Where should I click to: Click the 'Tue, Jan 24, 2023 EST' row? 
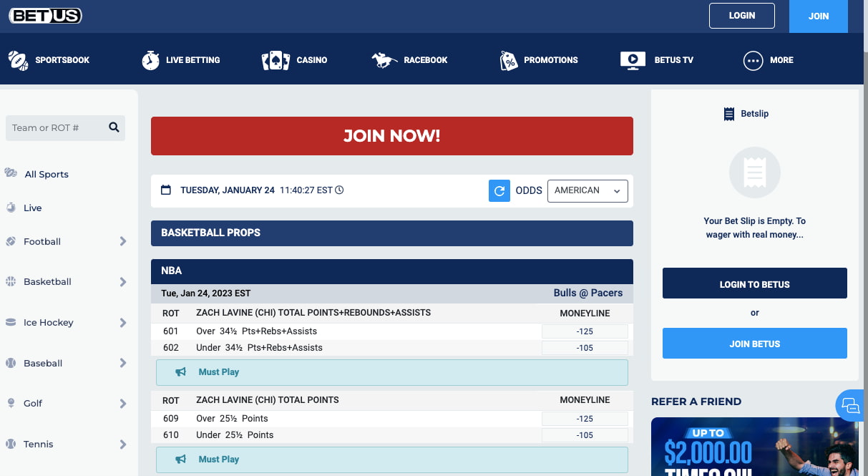point(392,293)
